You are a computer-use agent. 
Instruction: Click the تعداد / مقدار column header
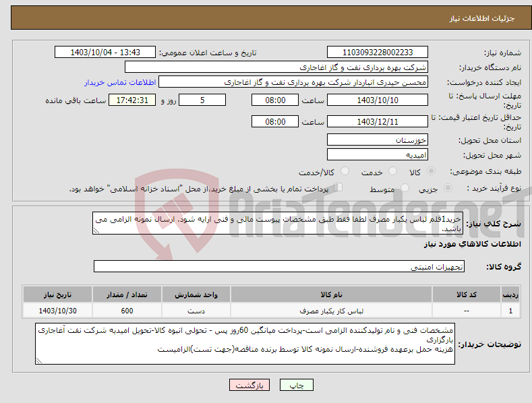pyautogui.click(x=127, y=294)
